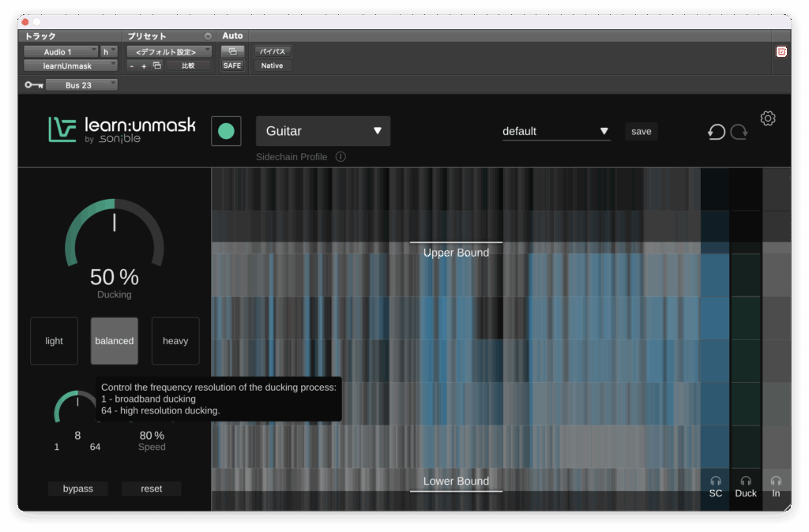Image resolution: width=809 pixels, height=532 pixels.
Task: Click the frequency resolution dial
Action: [x=76, y=407]
